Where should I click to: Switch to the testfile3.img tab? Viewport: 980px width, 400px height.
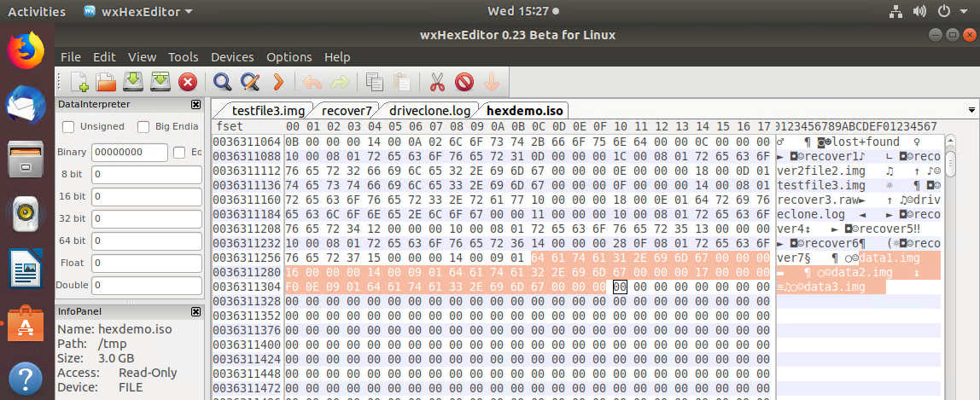[x=268, y=111]
